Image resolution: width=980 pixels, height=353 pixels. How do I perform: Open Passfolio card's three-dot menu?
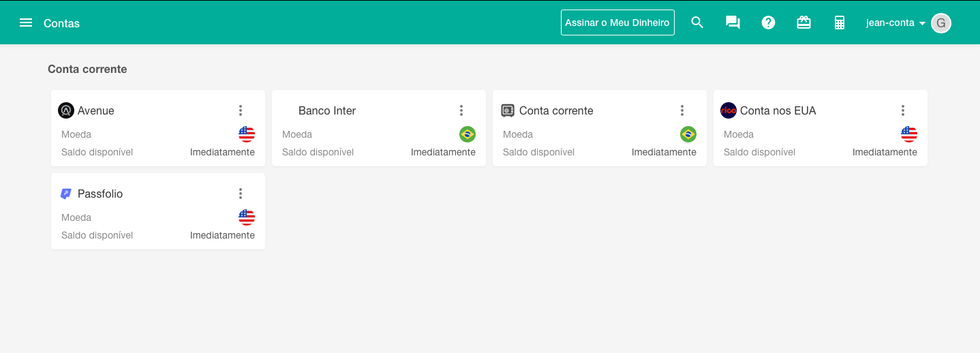click(x=241, y=194)
